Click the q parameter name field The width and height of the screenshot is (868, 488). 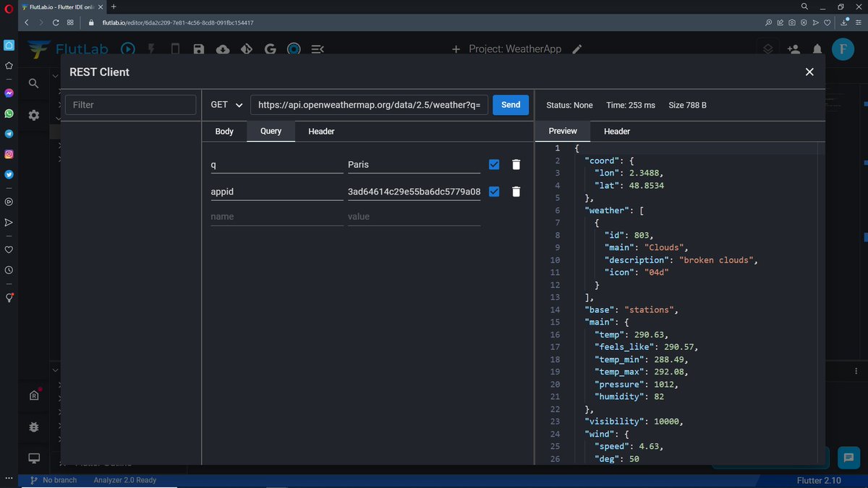point(277,164)
